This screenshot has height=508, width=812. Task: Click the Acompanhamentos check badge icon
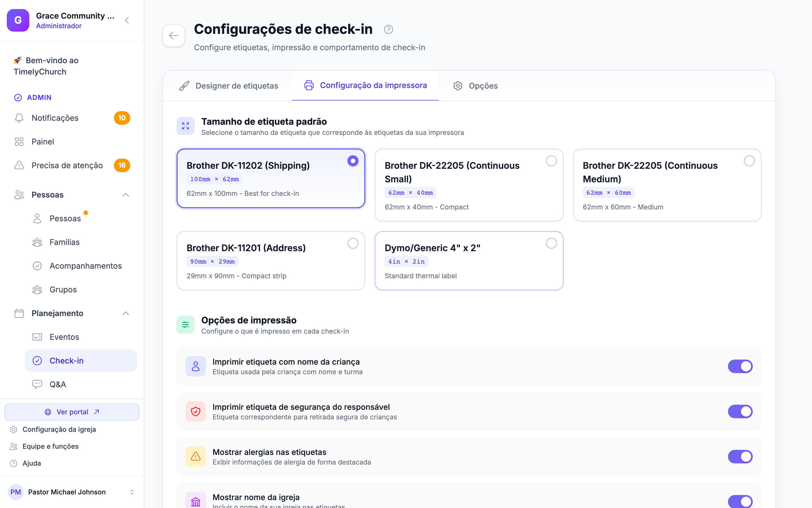click(37, 266)
